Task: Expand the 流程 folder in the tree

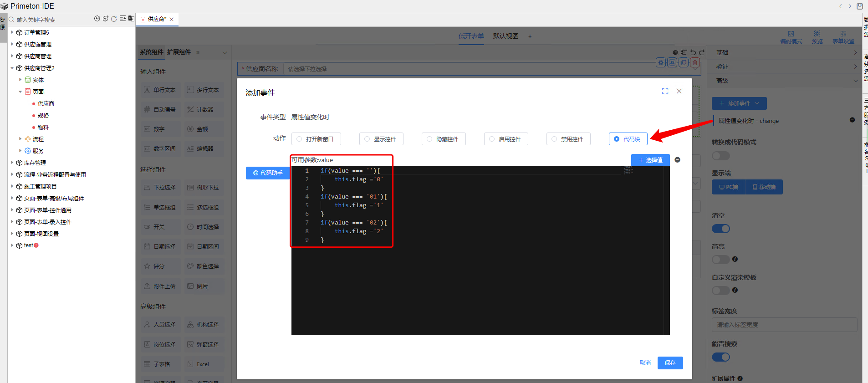Action: (20, 139)
